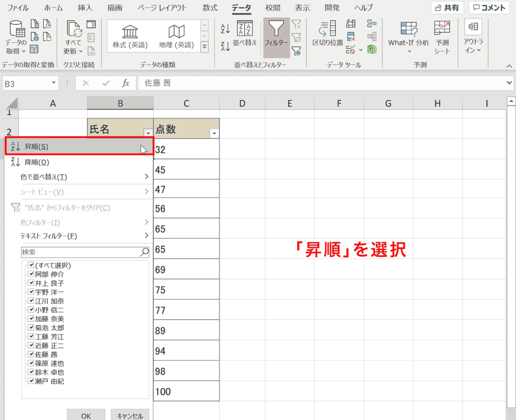Click the ribbon Z-to-A descending sort icon
The height and width of the screenshot is (420, 516).
(225, 46)
